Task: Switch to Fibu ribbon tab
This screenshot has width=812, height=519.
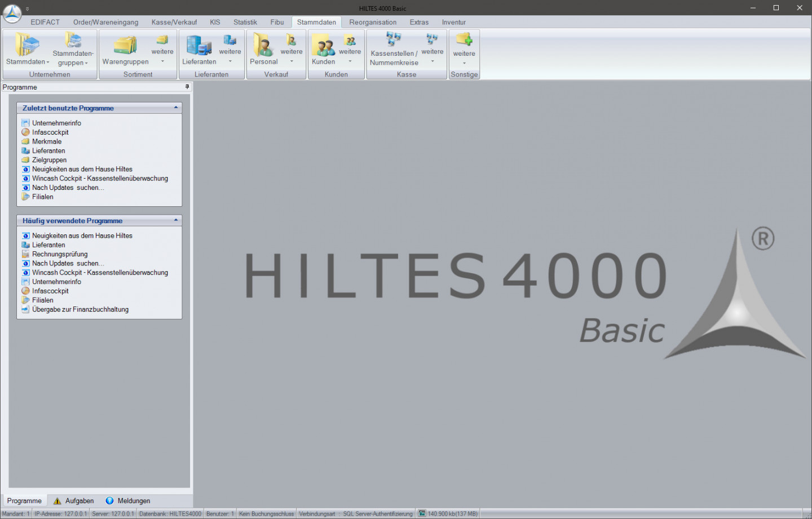Action: point(277,22)
